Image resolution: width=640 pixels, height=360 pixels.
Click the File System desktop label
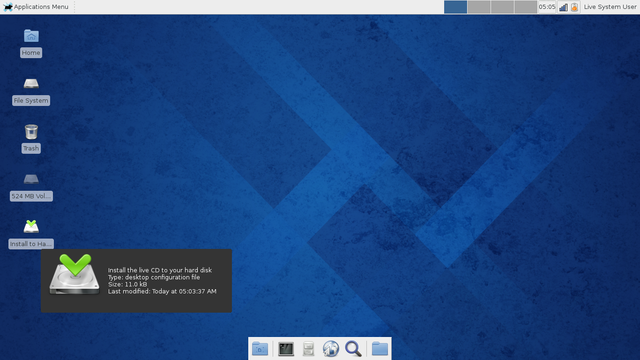31,100
